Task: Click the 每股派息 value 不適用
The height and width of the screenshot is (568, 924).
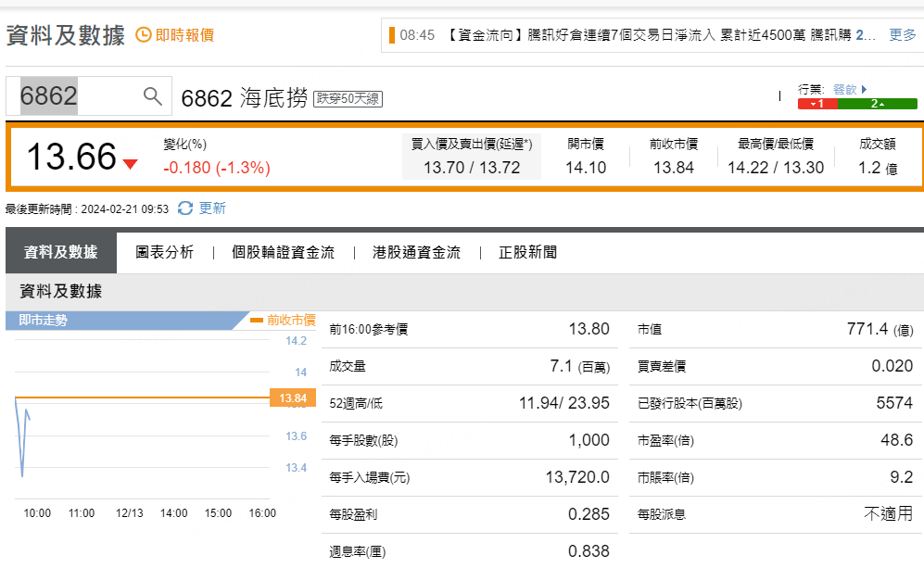Action: (888, 513)
